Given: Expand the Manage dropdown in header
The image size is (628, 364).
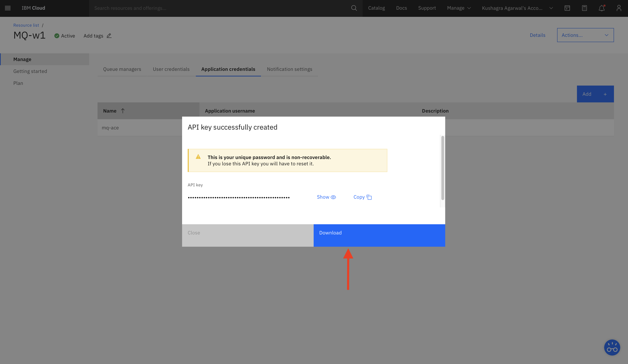Looking at the screenshot, I should coord(459,8).
